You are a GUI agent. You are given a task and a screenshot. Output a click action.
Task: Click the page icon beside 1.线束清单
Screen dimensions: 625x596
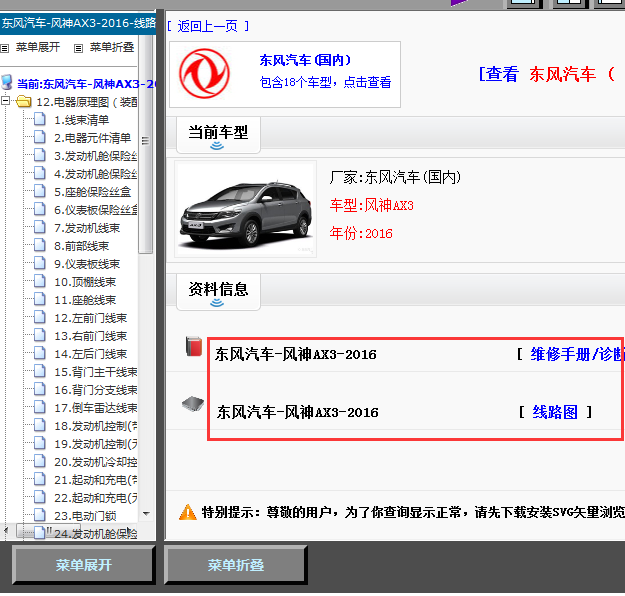coord(39,119)
